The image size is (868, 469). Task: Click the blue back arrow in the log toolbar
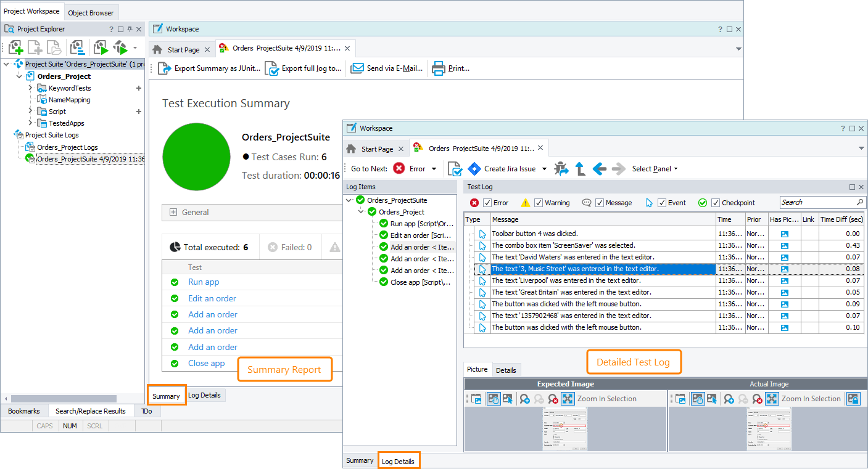(x=600, y=169)
